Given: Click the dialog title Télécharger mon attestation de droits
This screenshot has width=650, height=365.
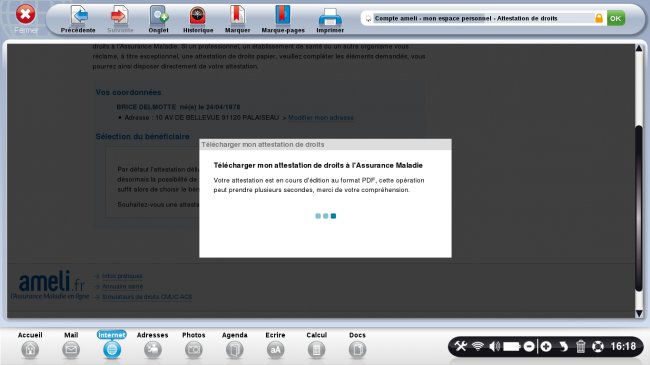Looking at the screenshot, I should point(263,144).
